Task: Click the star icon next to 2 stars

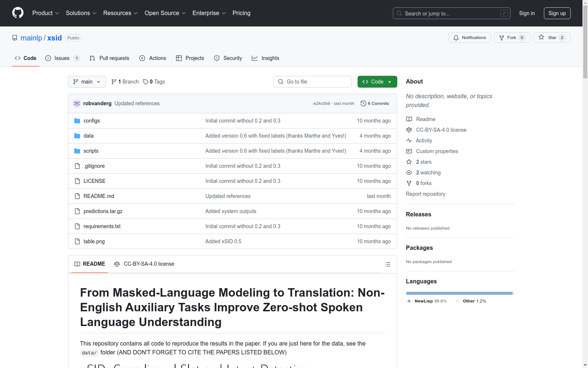Action: click(x=409, y=162)
